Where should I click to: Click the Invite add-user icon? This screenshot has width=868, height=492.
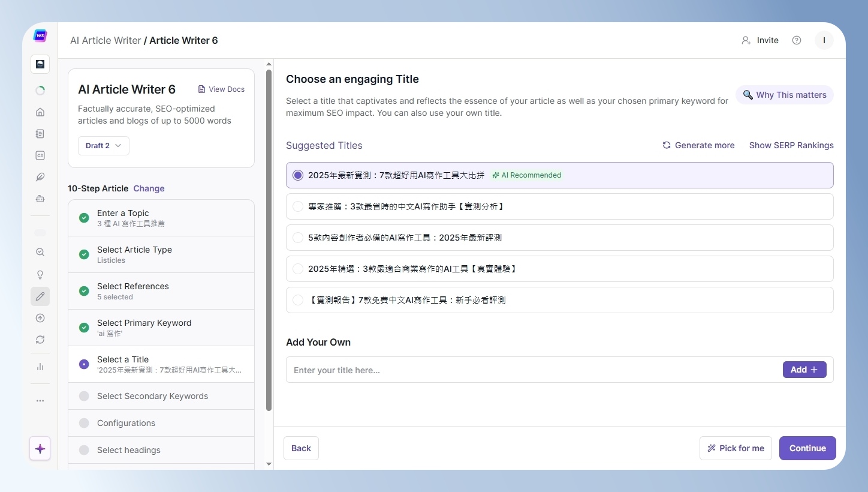tap(746, 40)
